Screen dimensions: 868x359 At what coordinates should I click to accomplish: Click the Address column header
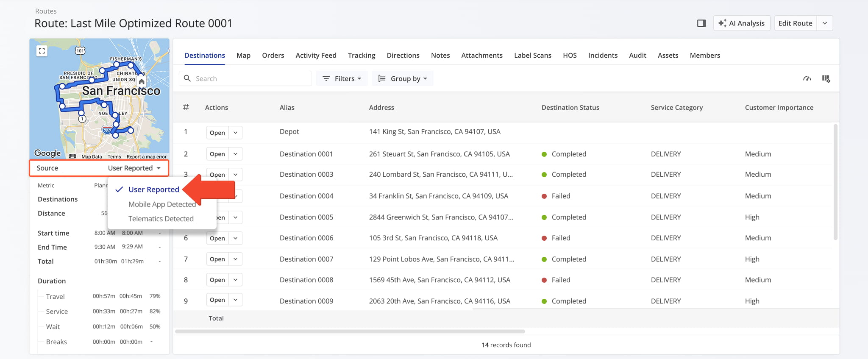pos(381,108)
